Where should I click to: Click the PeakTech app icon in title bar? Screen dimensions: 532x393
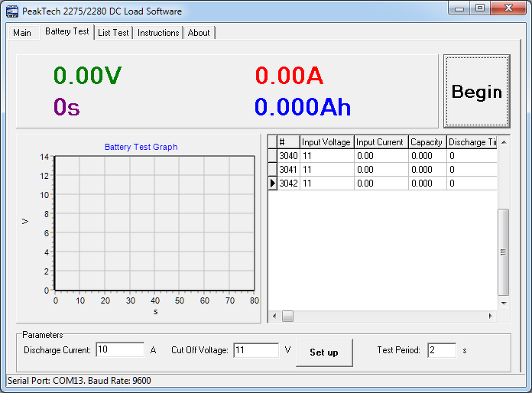tap(12, 11)
